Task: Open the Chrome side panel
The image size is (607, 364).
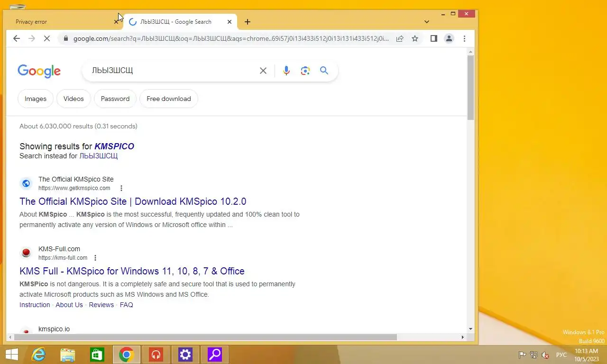Action: pyautogui.click(x=433, y=38)
